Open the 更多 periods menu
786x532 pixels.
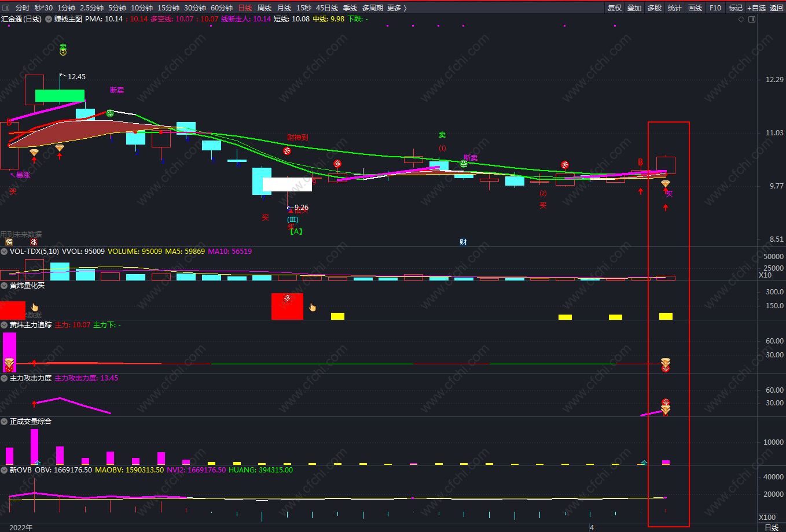(396, 8)
